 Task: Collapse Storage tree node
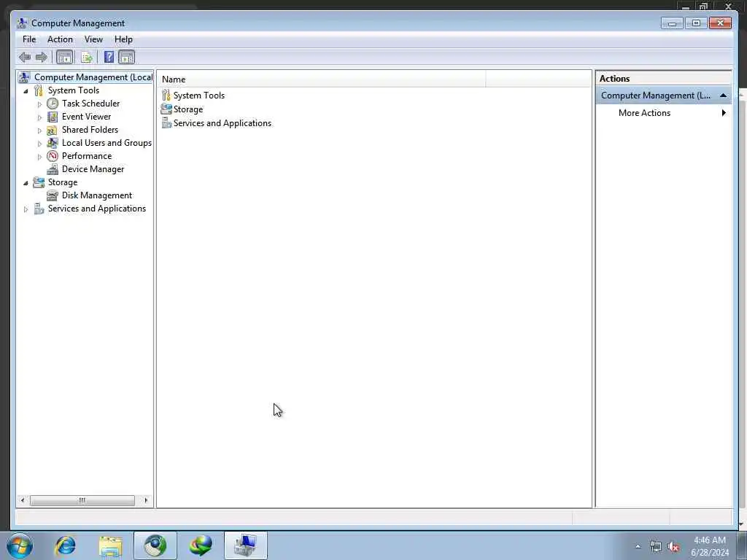26,183
